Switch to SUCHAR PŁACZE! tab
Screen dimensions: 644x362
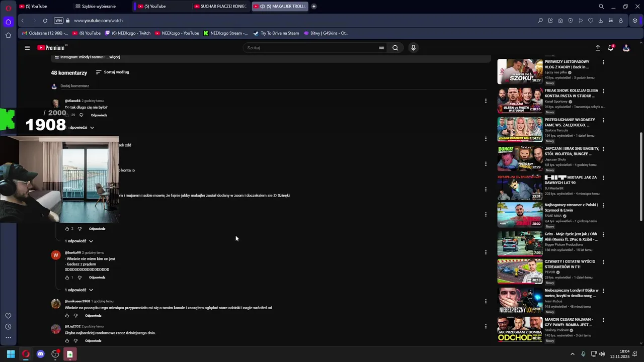220,7
